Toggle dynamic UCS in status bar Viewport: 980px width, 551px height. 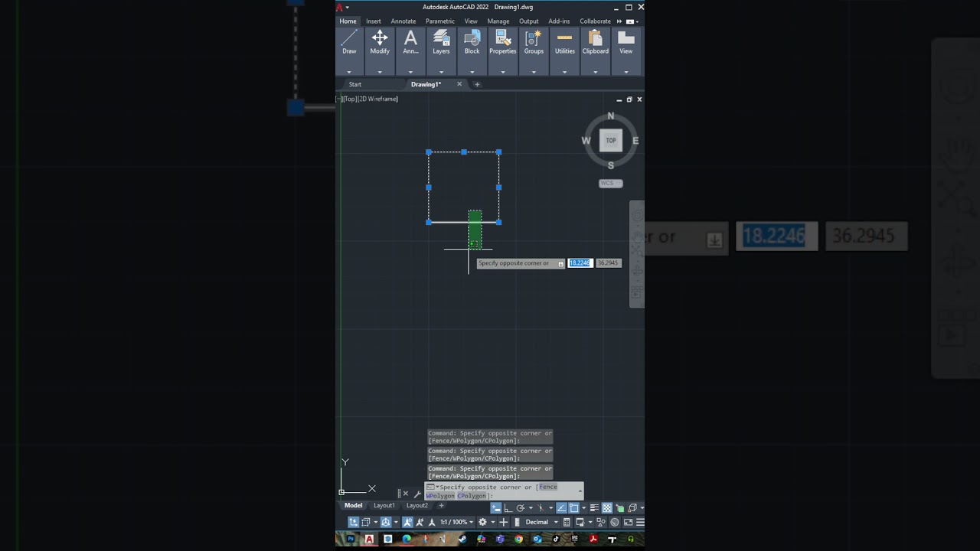click(354, 522)
